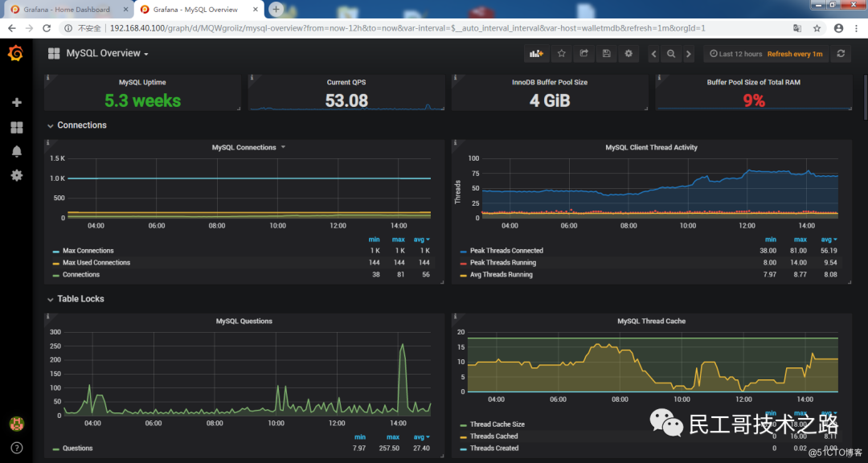Image resolution: width=868 pixels, height=463 pixels.
Task: Shift time range backward with left arrow
Action: pyautogui.click(x=653, y=54)
